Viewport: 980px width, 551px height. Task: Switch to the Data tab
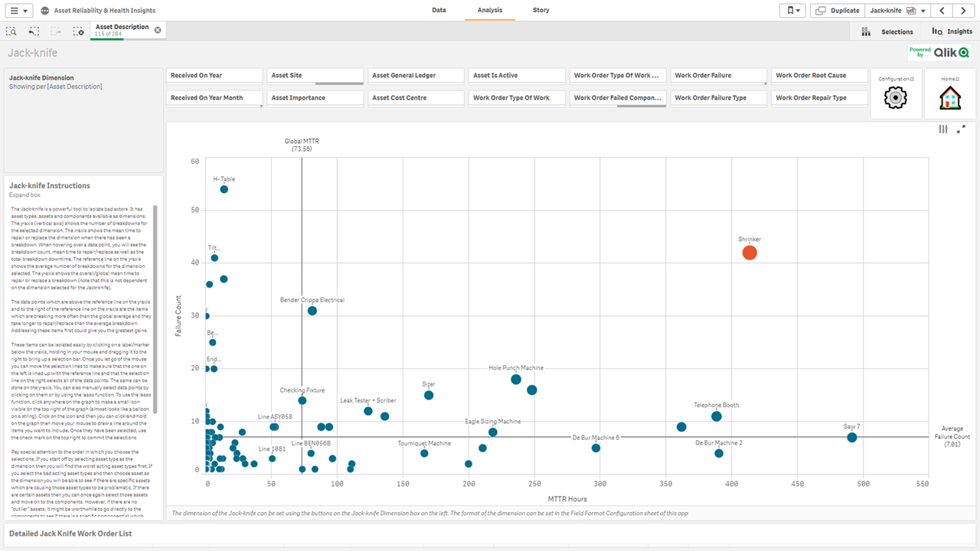[x=439, y=10]
